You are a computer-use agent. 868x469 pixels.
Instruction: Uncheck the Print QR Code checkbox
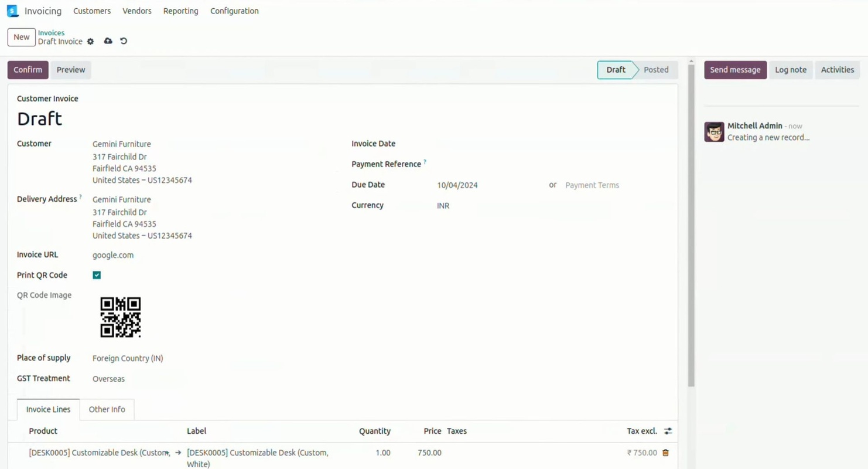[x=97, y=275]
